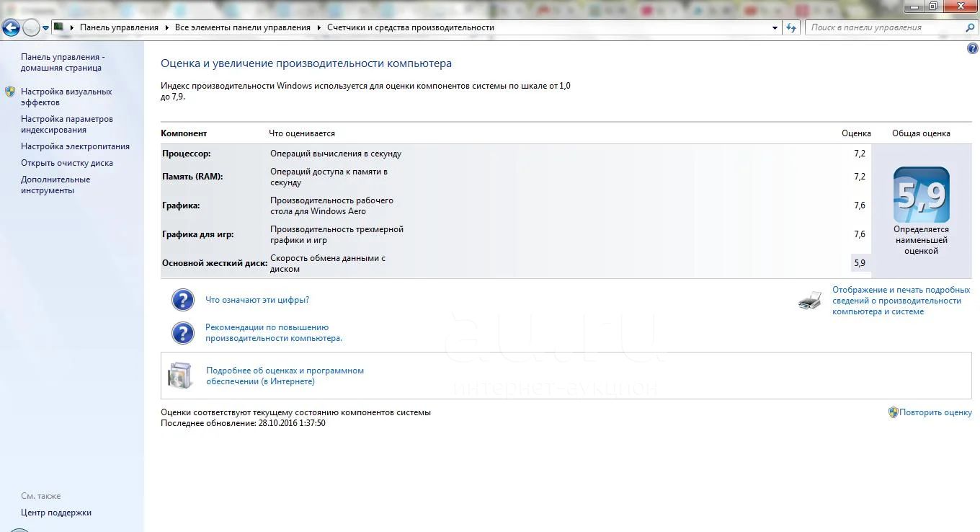This screenshot has height=532, width=980.
Task: Open Открыть очистку диска link
Action: [x=67, y=163]
